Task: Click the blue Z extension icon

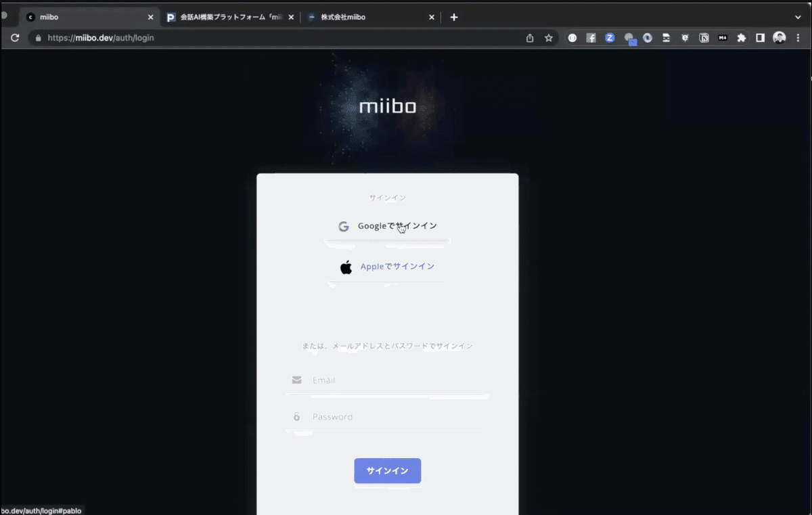Action: [610, 38]
